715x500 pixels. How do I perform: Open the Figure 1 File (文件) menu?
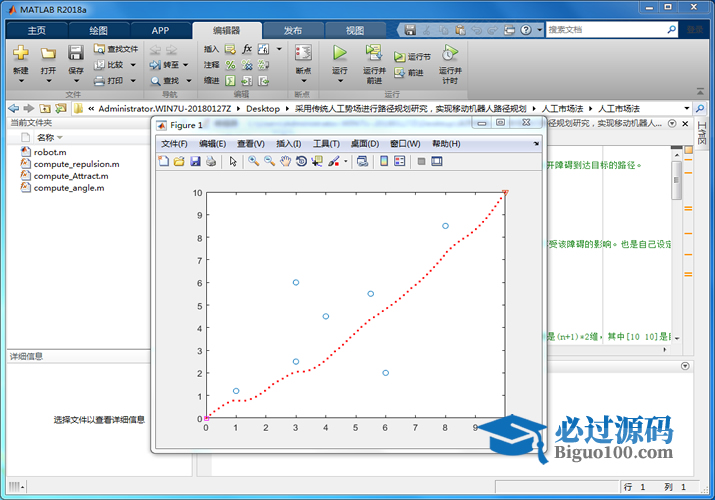click(x=174, y=144)
